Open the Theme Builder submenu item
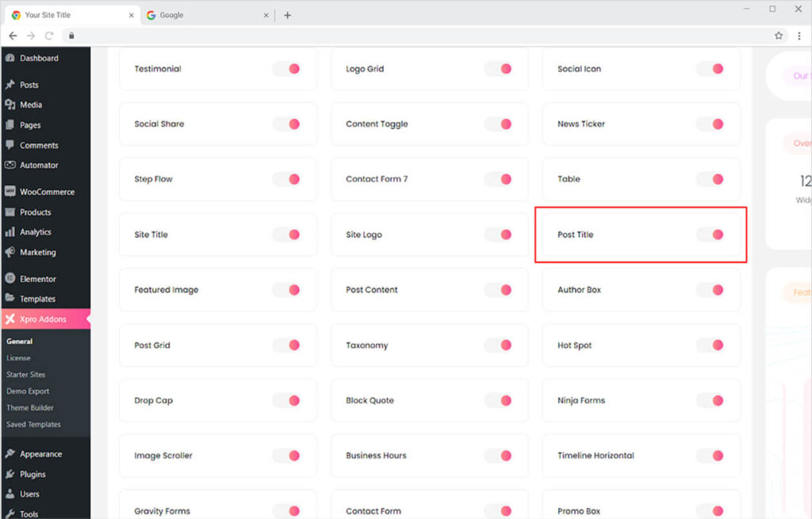Image resolution: width=812 pixels, height=519 pixels. 30,408
